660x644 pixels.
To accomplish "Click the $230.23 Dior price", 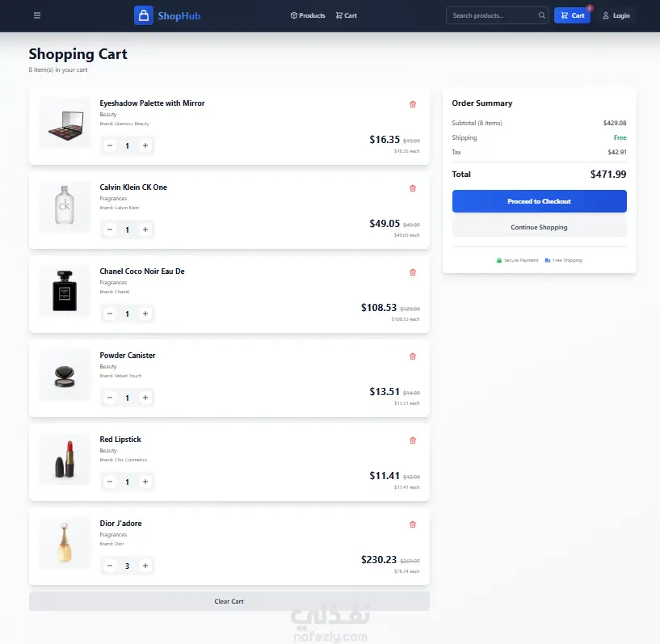I will (x=379, y=560).
